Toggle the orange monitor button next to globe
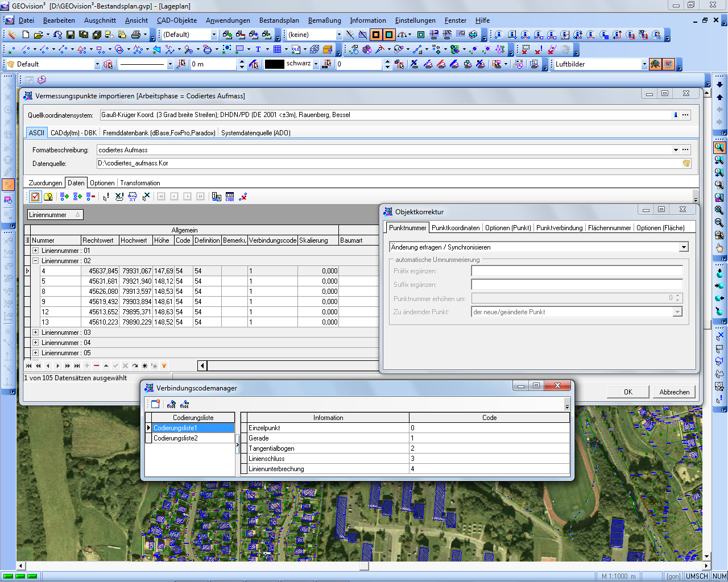Screen dimensions: 728x582 click(x=668, y=64)
